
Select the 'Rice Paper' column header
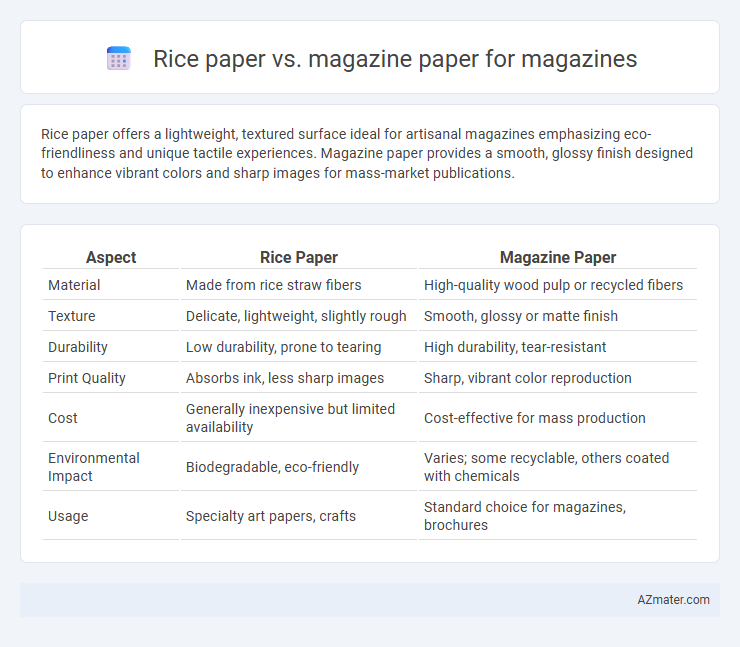[x=299, y=257]
